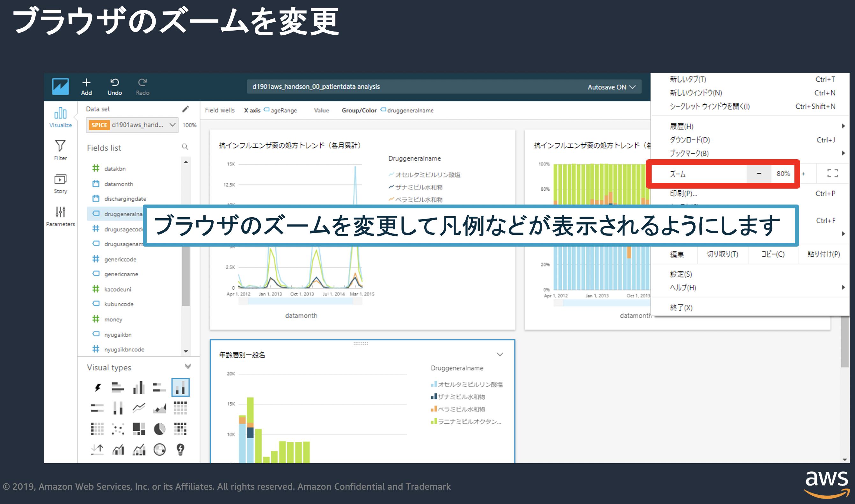Select the datakbn field
This screenshot has width=855, height=504.
115,169
